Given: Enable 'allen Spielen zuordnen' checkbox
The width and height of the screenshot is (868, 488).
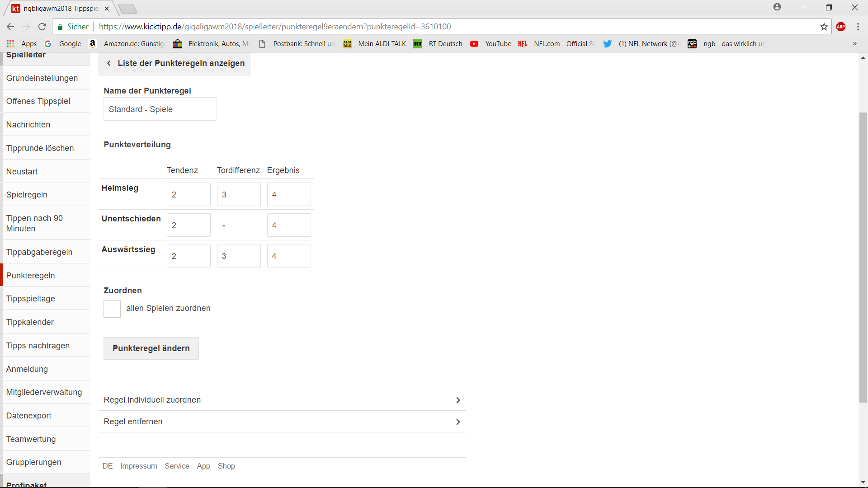Looking at the screenshot, I should pyautogui.click(x=112, y=309).
